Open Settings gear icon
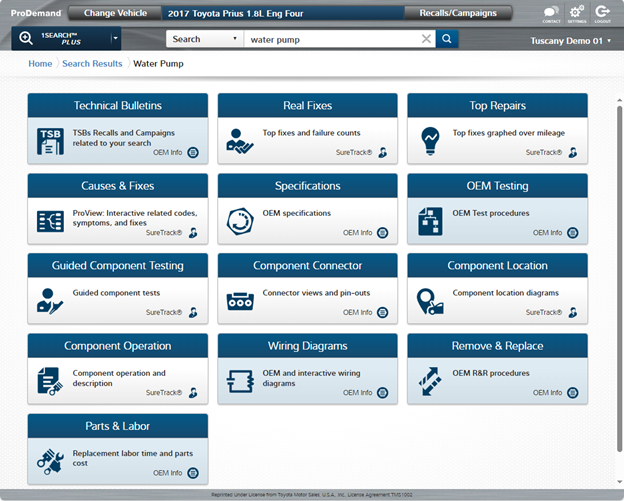The height and width of the screenshot is (501, 624). click(576, 13)
